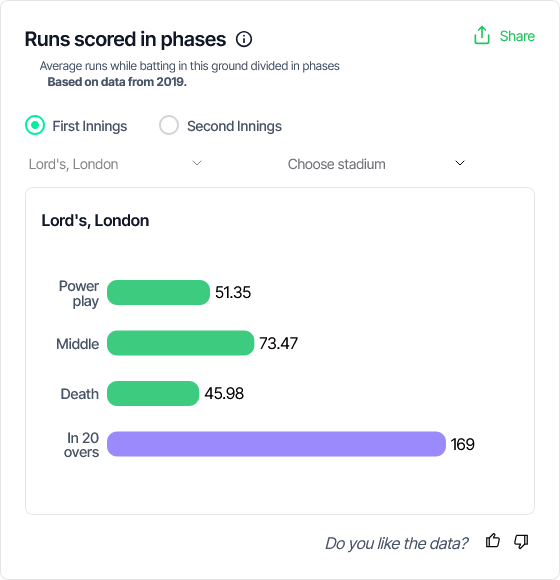Click the Lord's, London card heading
This screenshot has width=560, height=580.
[x=95, y=221]
